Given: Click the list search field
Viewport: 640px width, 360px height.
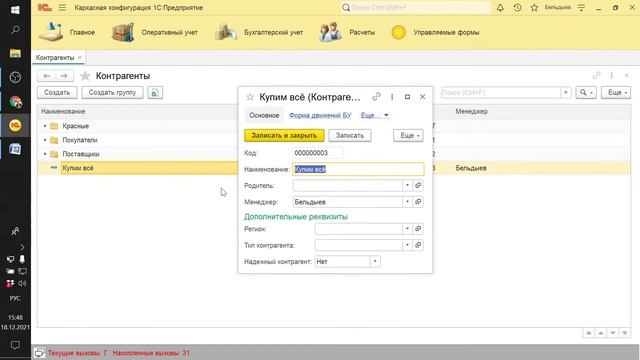Looking at the screenshot, I should 500,93.
